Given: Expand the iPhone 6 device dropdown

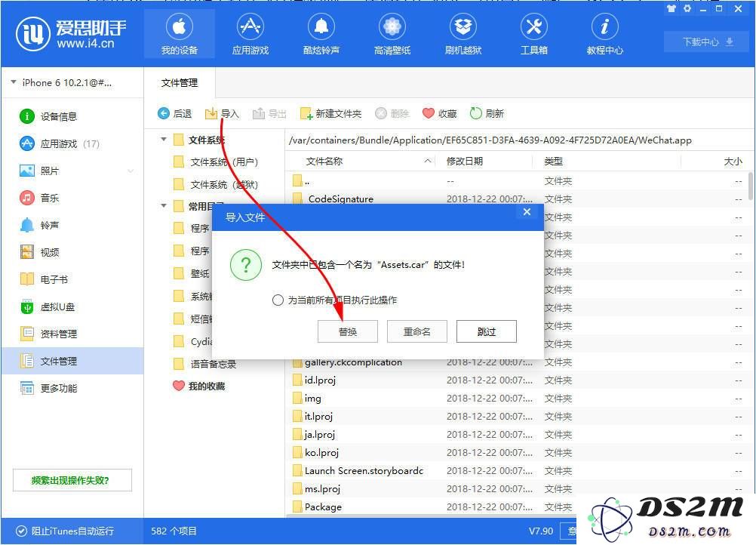Looking at the screenshot, I should (x=14, y=82).
